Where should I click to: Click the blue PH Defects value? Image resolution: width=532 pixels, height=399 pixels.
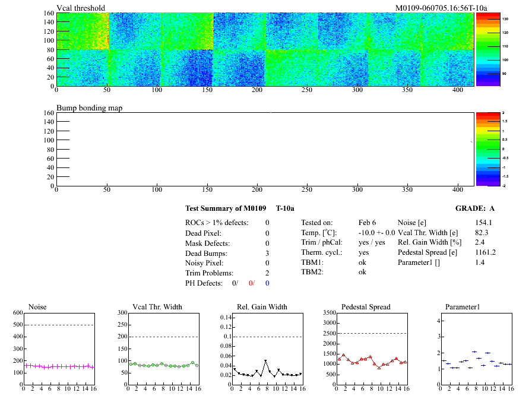click(267, 283)
